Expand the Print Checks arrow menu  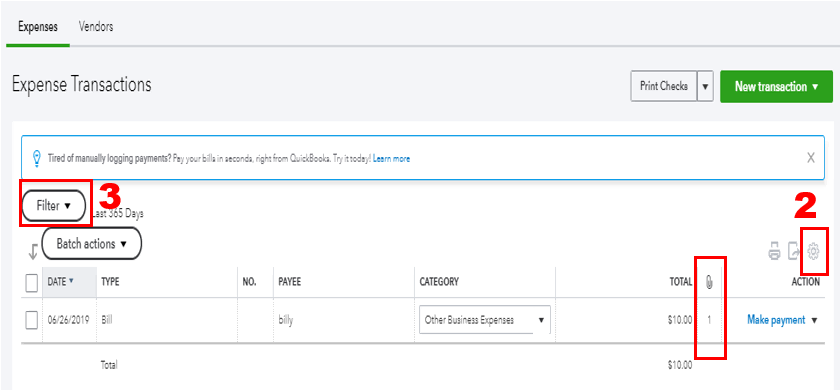coord(706,86)
